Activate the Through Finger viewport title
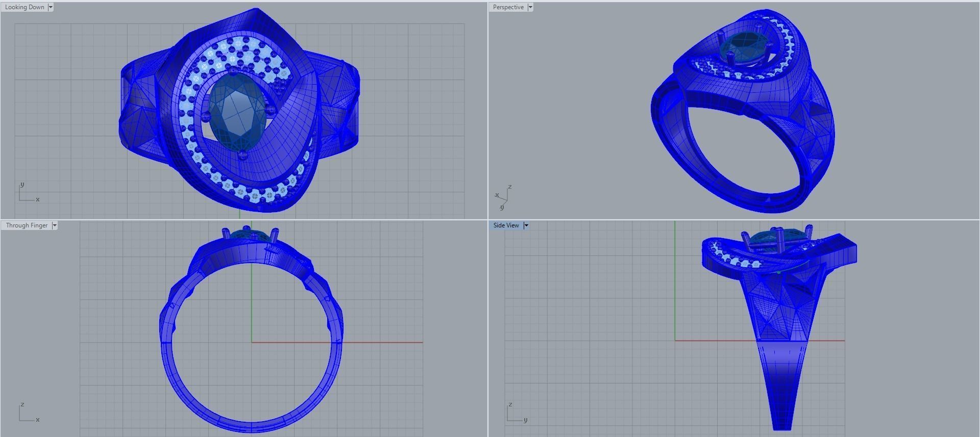This screenshot has height=437, width=980. pyautogui.click(x=27, y=225)
